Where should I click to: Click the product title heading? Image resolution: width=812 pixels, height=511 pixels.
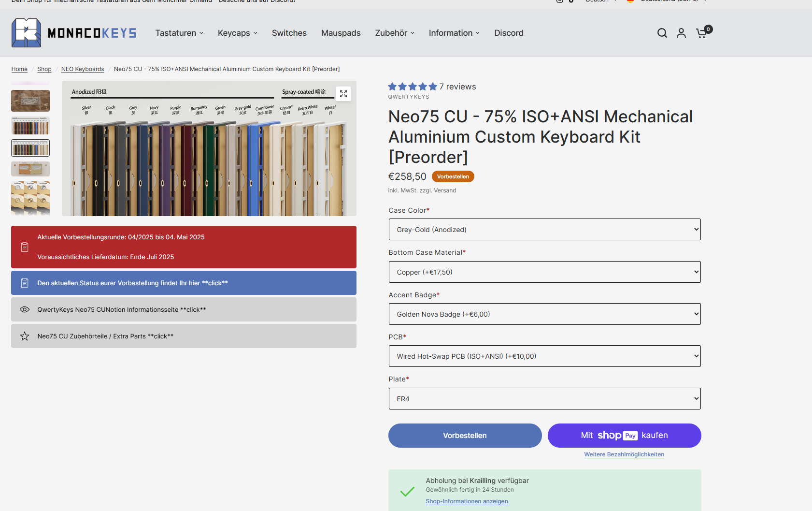(x=541, y=137)
